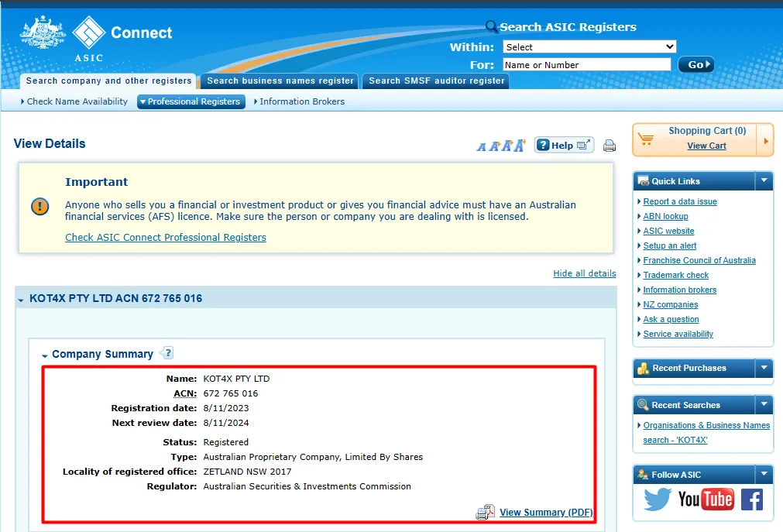Click the name value KOT4X PTY LTD
The image size is (783, 532).
pyautogui.click(x=236, y=379)
